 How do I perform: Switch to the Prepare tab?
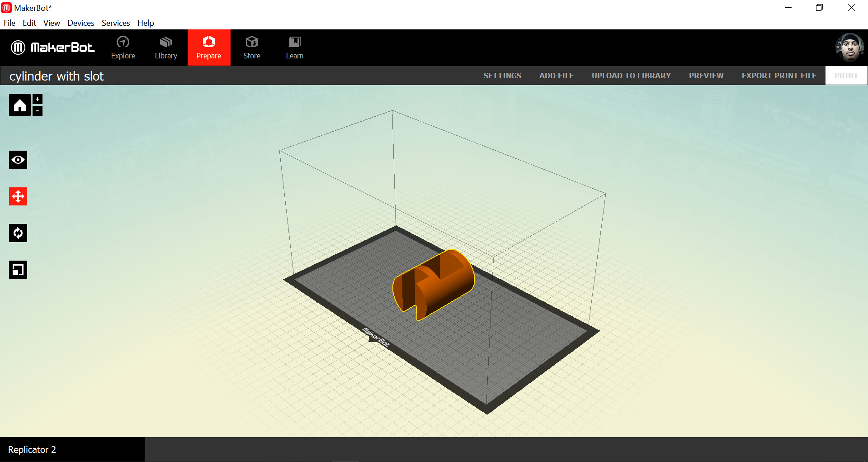209,48
